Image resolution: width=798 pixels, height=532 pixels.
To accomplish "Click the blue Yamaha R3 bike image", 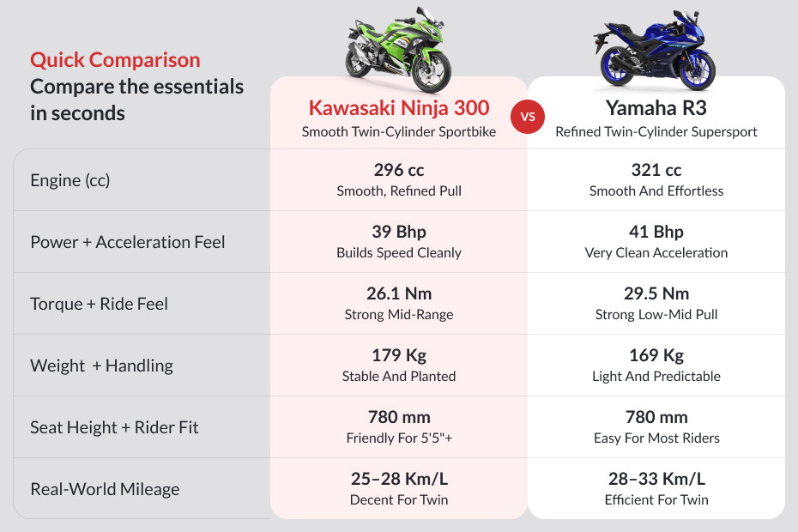I will pos(655,50).
